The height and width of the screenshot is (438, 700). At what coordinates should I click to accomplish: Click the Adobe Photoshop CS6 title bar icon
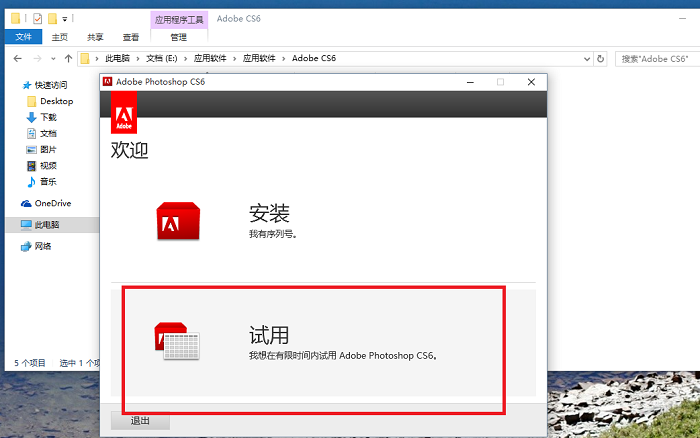pyautogui.click(x=107, y=81)
